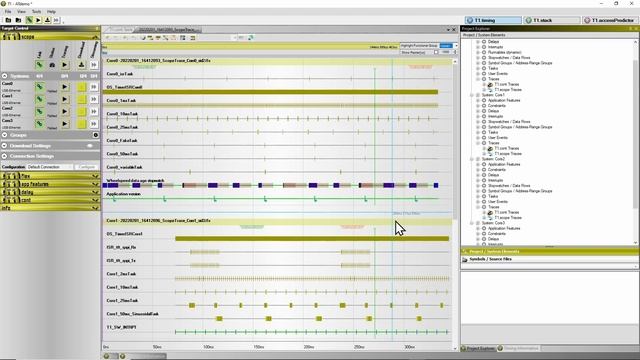This screenshot has width=640, height=360.
Task: Connect Core2 using its green link icon
Action: (40, 111)
